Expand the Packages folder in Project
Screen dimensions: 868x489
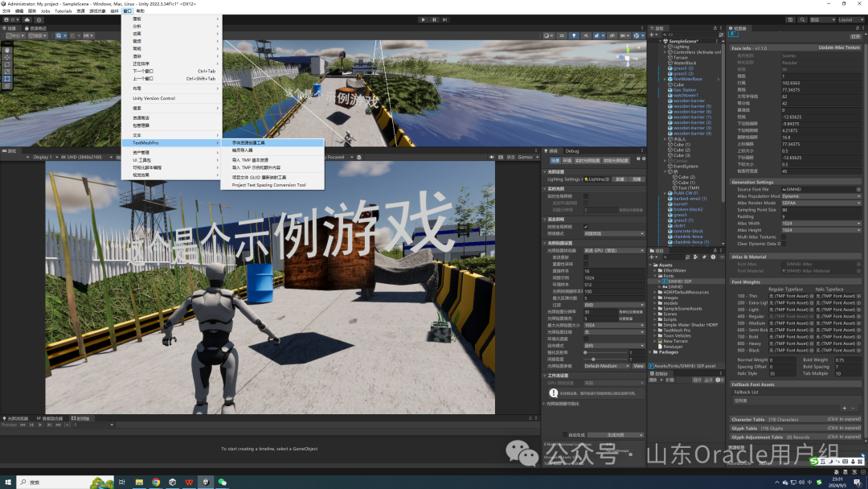click(650, 352)
